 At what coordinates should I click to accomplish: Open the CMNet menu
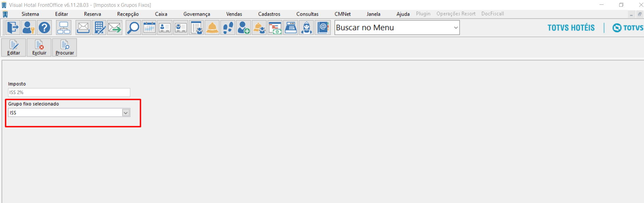click(x=343, y=14)
